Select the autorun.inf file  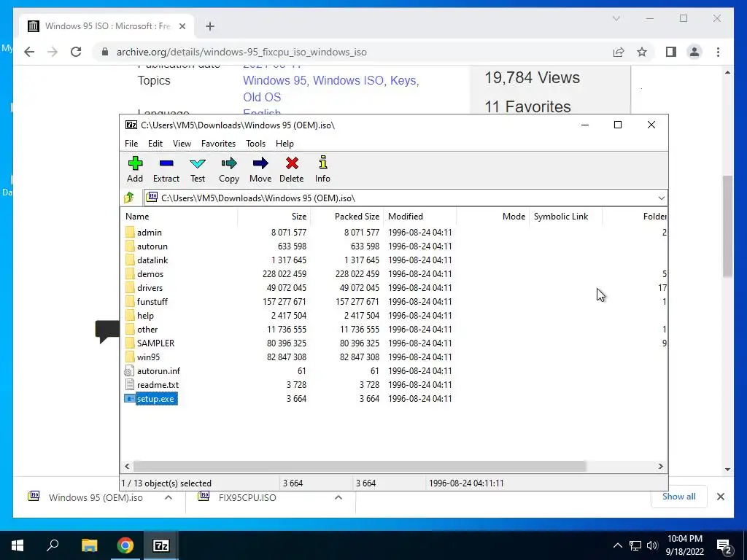158,370
